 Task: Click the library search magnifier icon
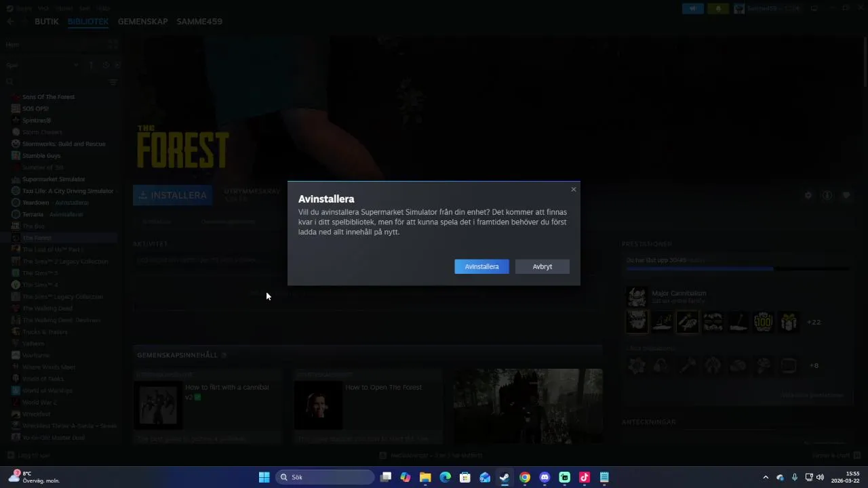pyautogui.click(x=9, y=82)
